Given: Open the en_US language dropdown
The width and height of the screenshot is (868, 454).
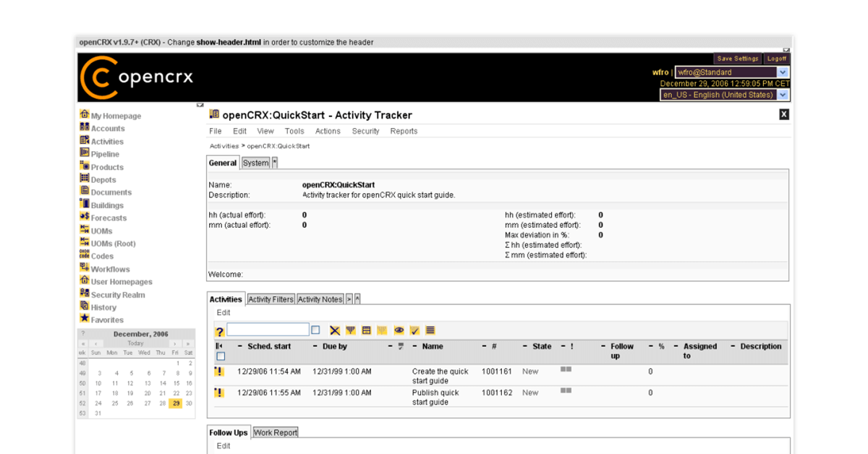Looking at the screenshot, I should click(724, 95).
